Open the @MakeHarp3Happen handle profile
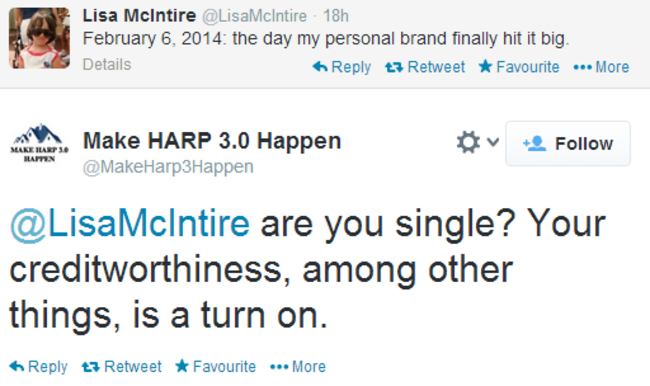Image resolution: width=650 pixels, height=386 pixels. 168,167
